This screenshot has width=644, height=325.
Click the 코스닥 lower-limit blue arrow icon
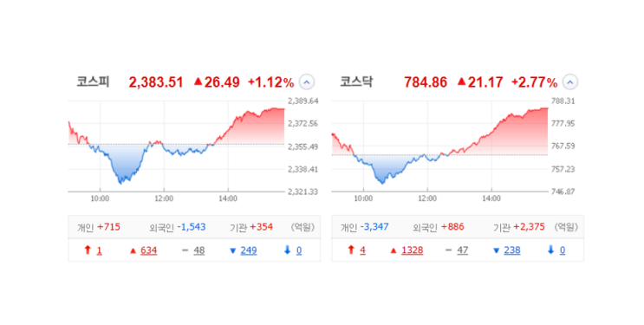click(x=550, y=250)
